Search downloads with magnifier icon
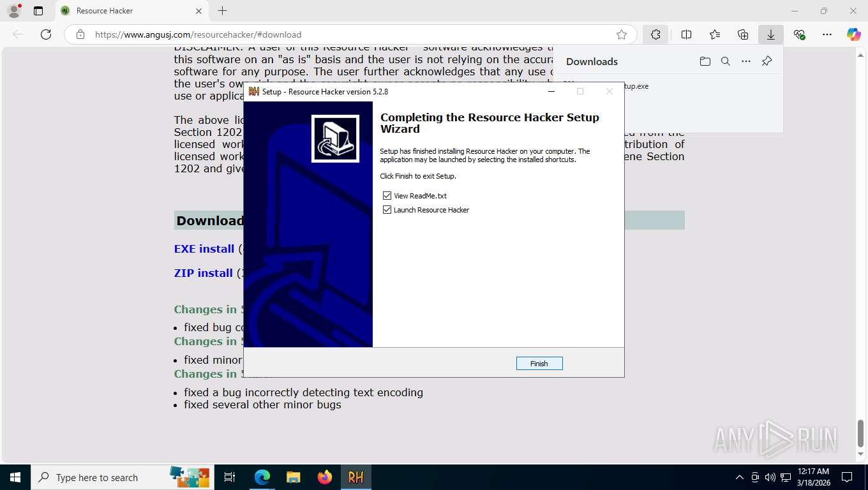Image resolution: width=868 pixels, height=490 pixels. point(726,61)
